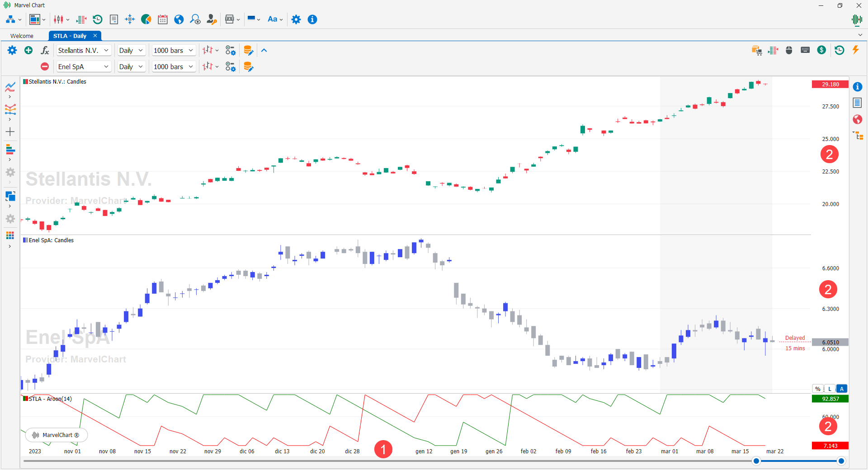Open the fx indicators function icon
The image size is (868, 470).
[45, 50]
